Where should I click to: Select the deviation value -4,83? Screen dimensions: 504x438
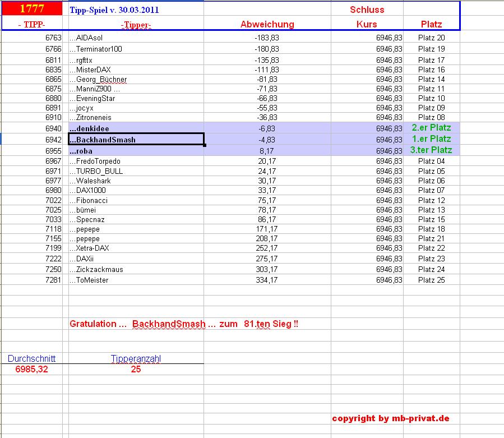(x=267, y=140)
